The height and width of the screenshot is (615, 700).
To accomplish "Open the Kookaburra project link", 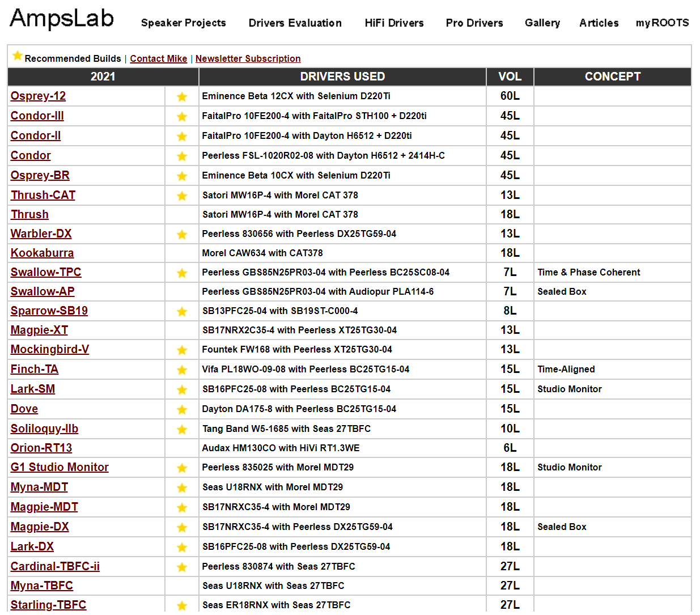I will coord(42,253).
